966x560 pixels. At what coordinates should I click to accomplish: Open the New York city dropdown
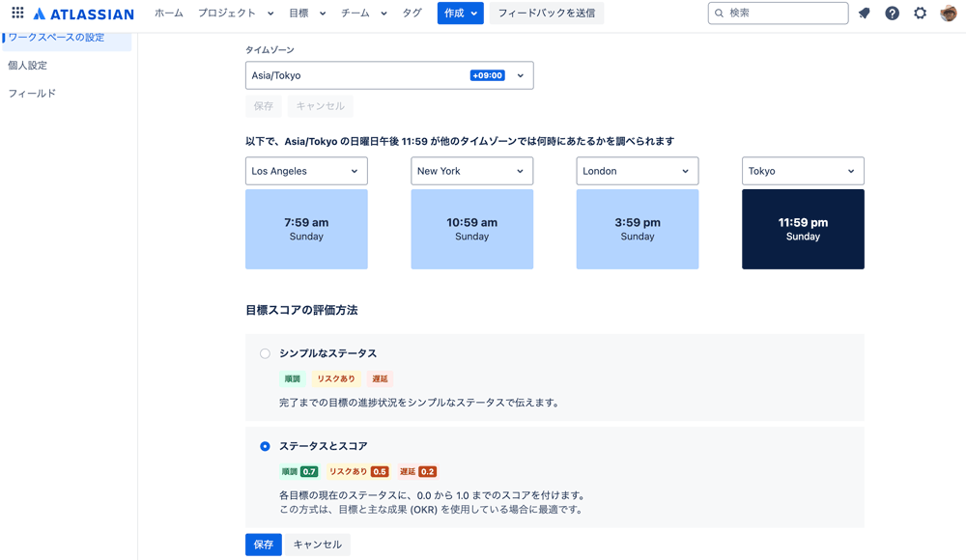(472, 171)
